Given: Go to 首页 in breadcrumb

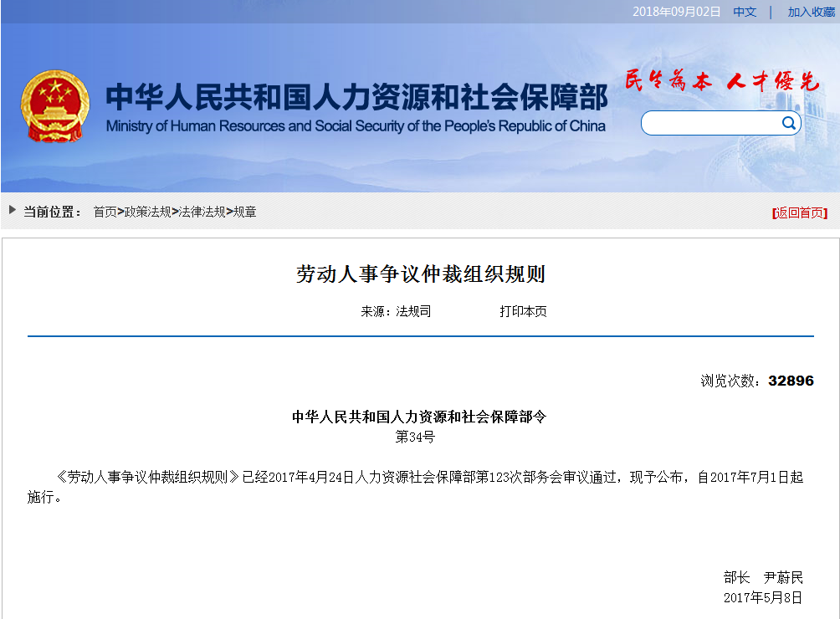Looking at the screenshot, I should point(105,212).
